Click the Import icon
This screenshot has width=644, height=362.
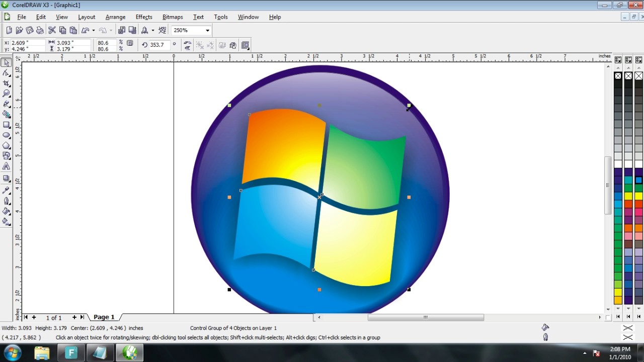pyautogui.click(x=121, y=30)
